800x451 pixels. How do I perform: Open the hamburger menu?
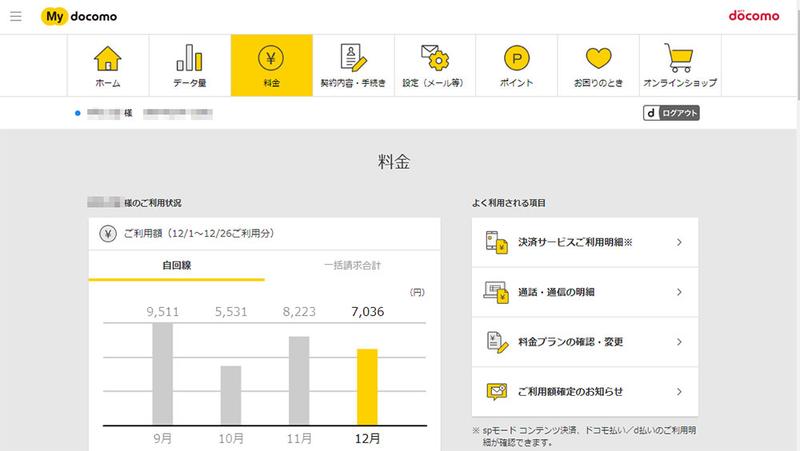16,16
